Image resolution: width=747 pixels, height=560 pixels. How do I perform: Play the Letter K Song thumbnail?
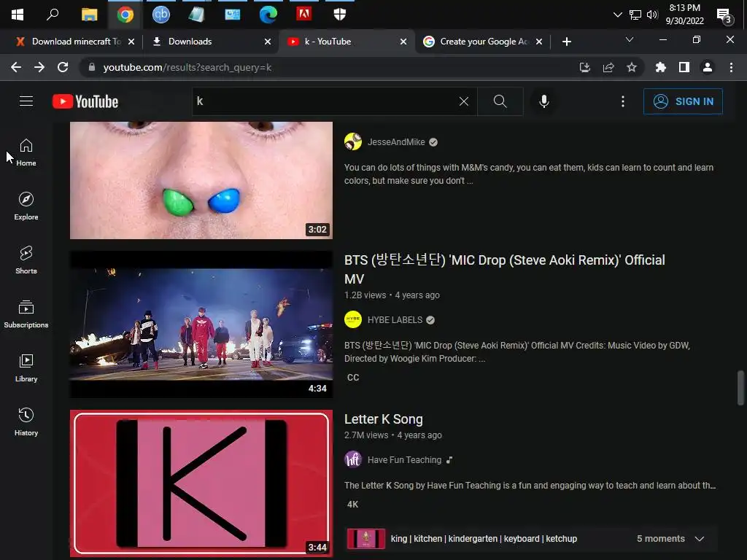pyautogui.click(x=201, y=483)
